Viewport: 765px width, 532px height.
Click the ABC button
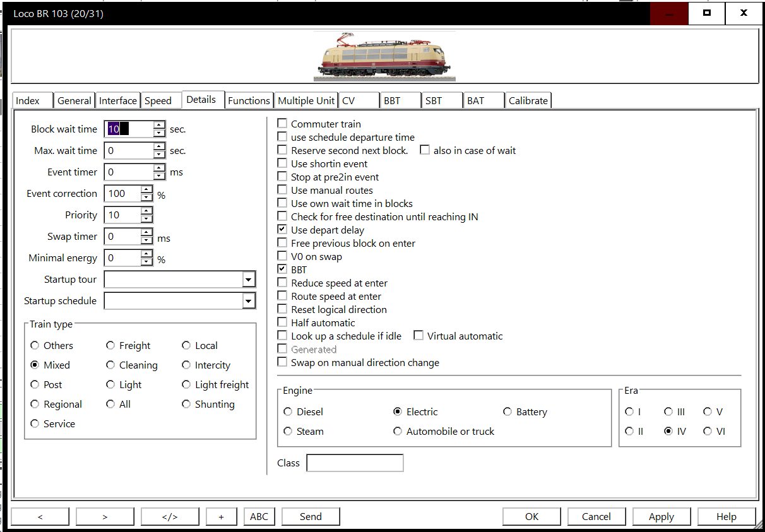click(x=259, y=516)
